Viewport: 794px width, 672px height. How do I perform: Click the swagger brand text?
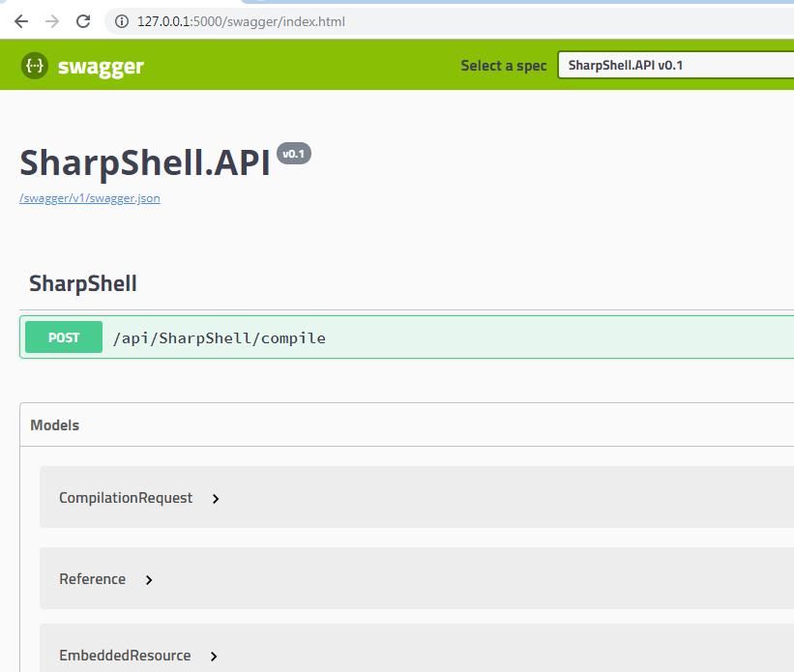[x=101, y=67]
